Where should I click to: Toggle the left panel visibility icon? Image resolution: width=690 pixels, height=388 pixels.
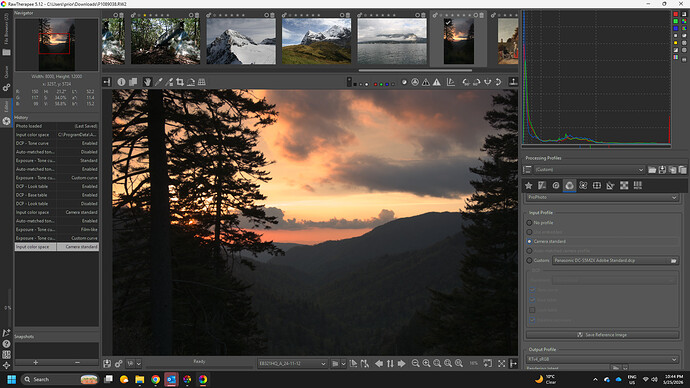107,82
